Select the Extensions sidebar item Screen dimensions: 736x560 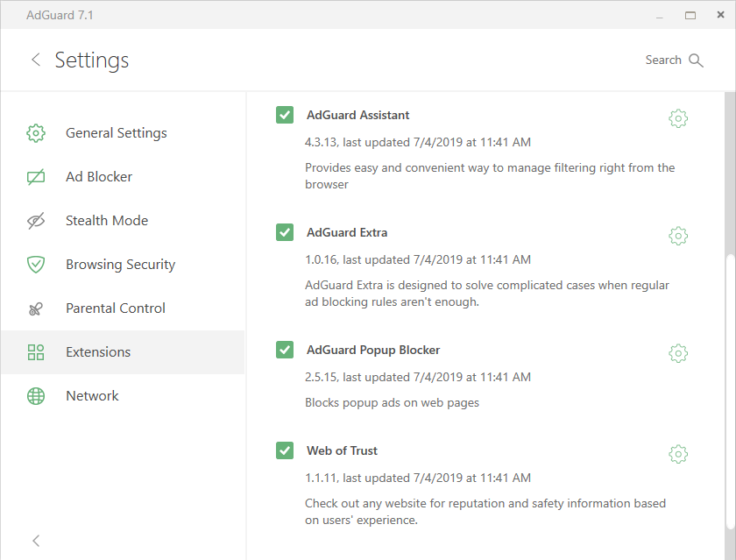(122, 352)
